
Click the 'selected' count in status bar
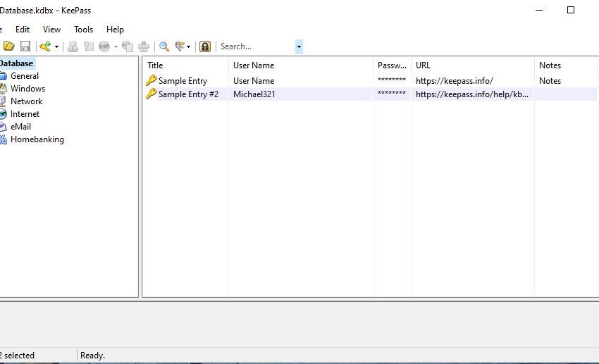17,356
